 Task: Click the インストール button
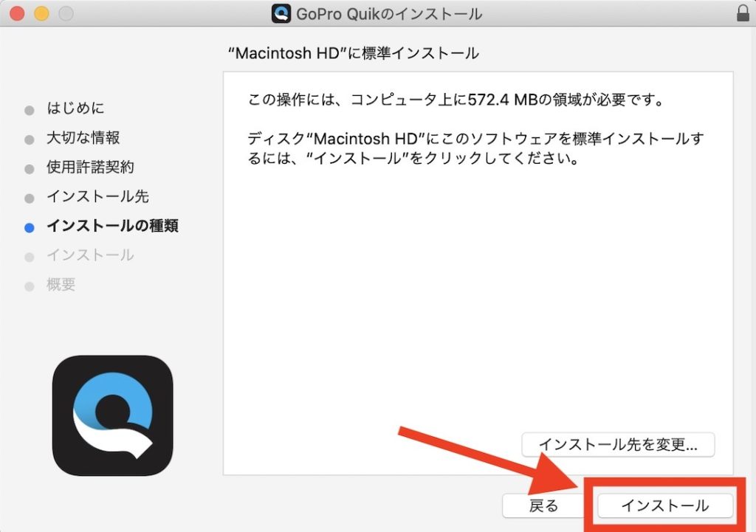coord(664,506)
